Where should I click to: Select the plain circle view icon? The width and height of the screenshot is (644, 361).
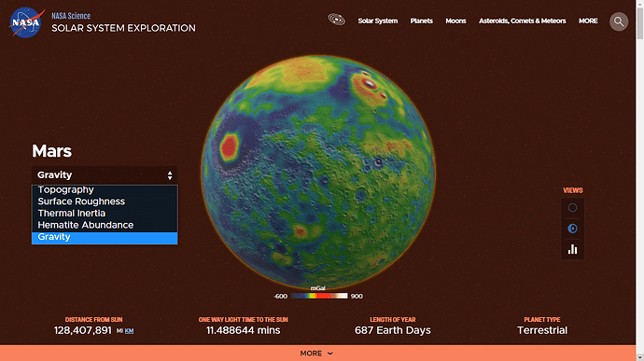pyautogui.click(x=572, y=208)
